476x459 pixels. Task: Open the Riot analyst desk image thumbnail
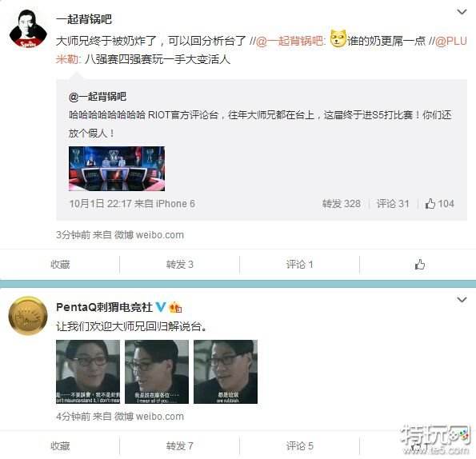point(117,169)
